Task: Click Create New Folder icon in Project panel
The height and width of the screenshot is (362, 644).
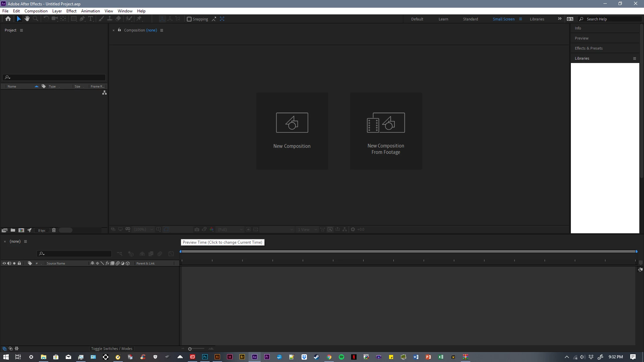Action: click(13, 230)
